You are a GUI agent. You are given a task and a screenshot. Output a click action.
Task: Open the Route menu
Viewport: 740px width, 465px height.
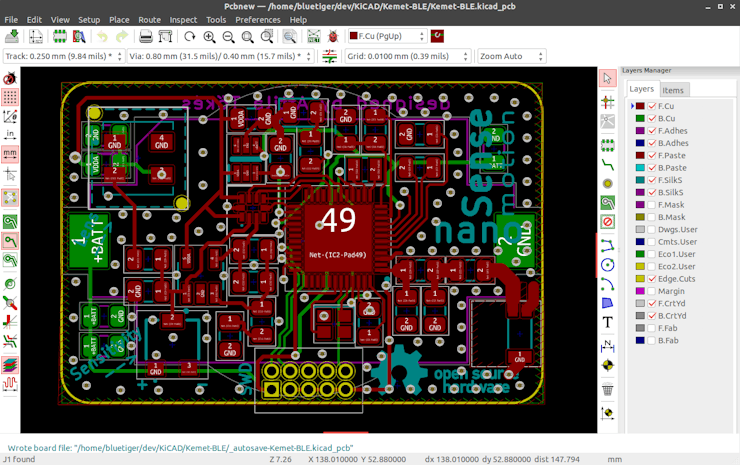click(x=149, y=19)
